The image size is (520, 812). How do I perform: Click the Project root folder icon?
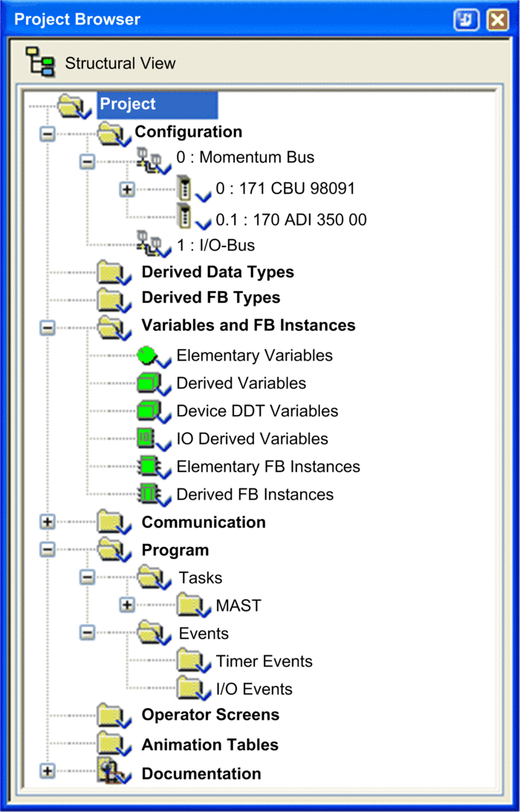(74, 105)
